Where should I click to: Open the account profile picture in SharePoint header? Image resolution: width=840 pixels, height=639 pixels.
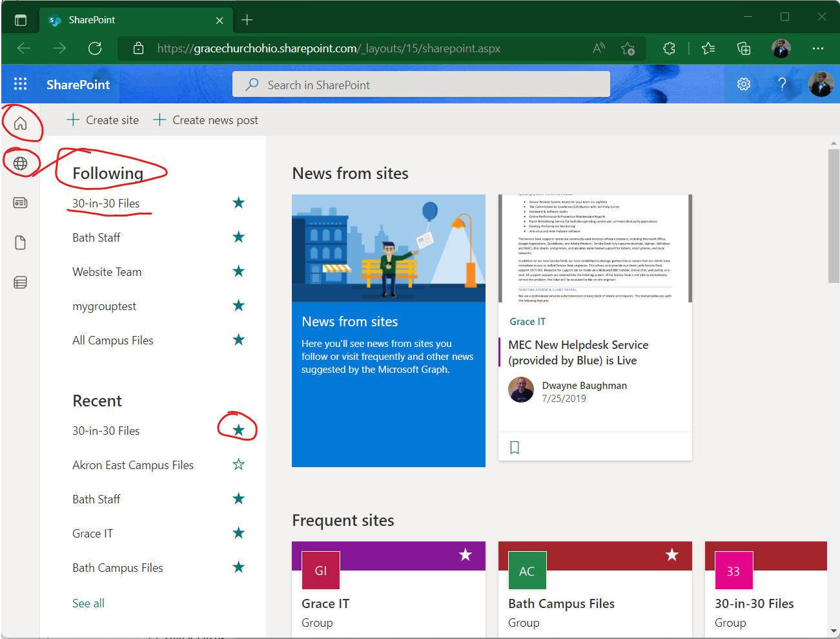tap(821, 84)
